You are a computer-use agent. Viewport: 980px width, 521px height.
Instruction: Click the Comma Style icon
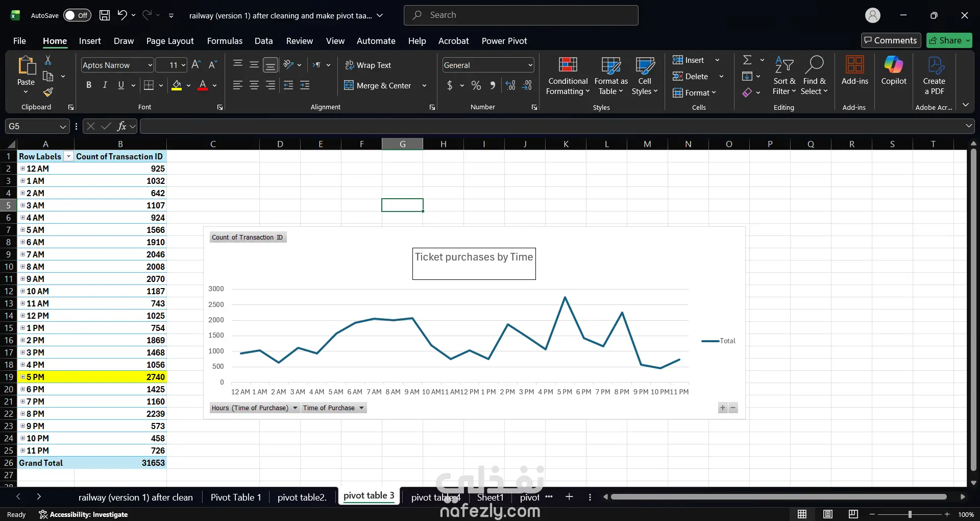click(x=493, y=85)
